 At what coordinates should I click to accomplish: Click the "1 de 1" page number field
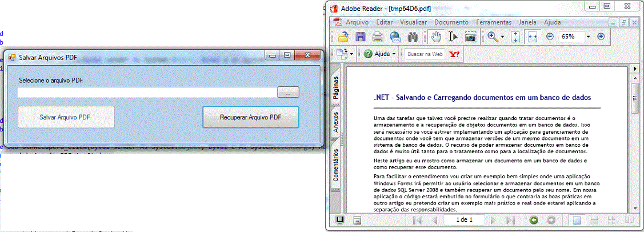point(464,220)
